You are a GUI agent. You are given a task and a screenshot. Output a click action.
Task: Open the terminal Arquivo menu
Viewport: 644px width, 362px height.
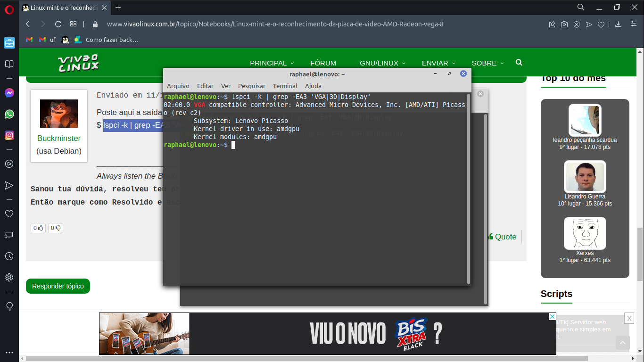pos(178,86)
